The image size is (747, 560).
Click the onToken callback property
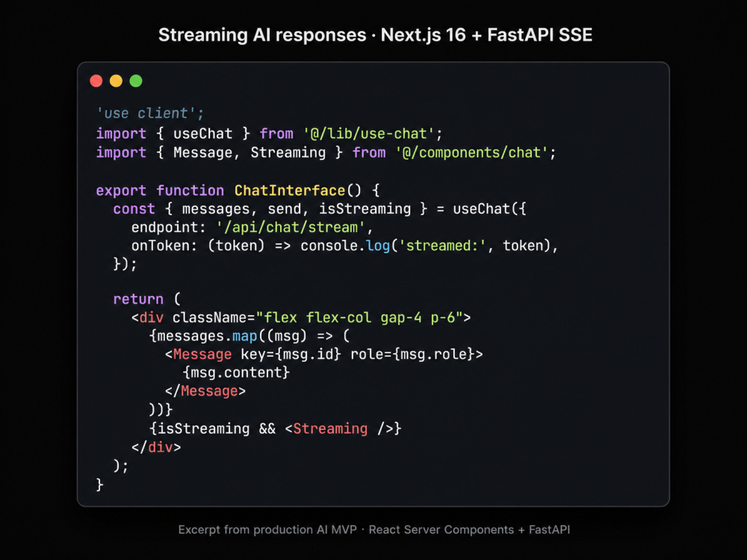164,246
